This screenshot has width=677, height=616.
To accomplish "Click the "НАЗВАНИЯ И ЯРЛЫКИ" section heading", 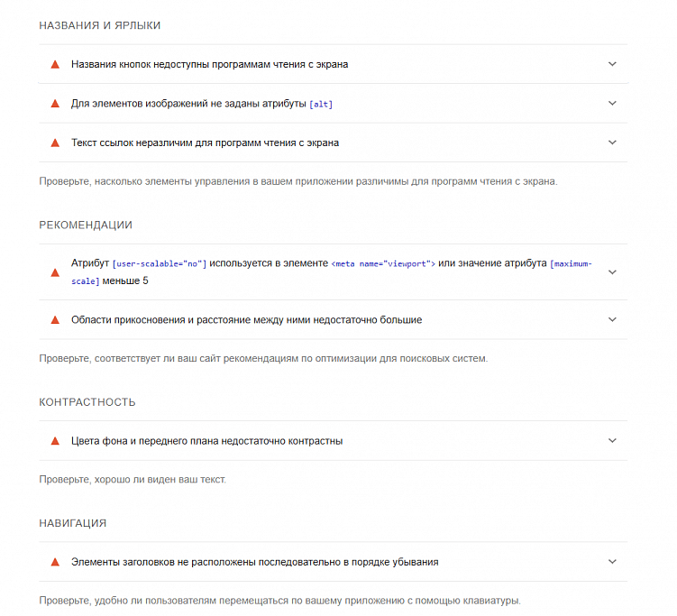I will point(100,25).
